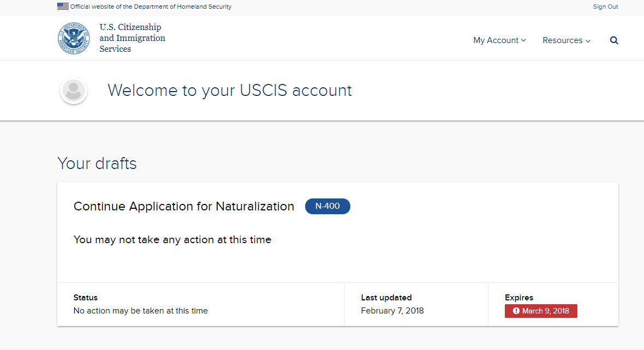Screen dimensions: 644x350
Task: Click the Welcome to your USCIS account heading
Action: tap(230, 90)
